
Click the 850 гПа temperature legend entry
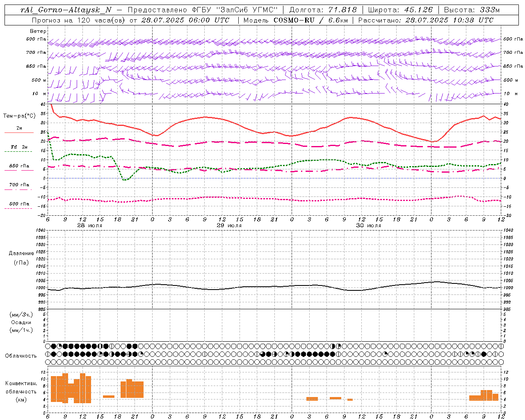[x=19, y=166]
